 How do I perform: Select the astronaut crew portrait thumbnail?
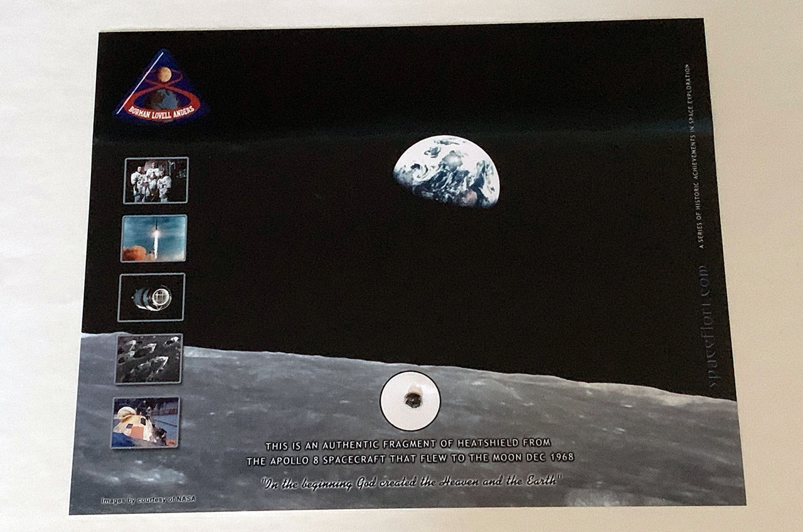pyautogui.click(x=156, y=180)
